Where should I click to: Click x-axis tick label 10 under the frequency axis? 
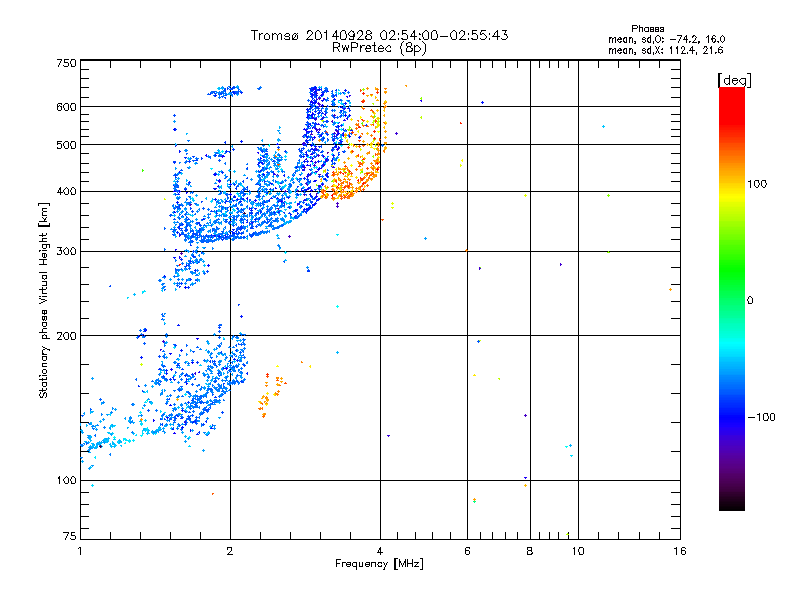click(578, 551)
